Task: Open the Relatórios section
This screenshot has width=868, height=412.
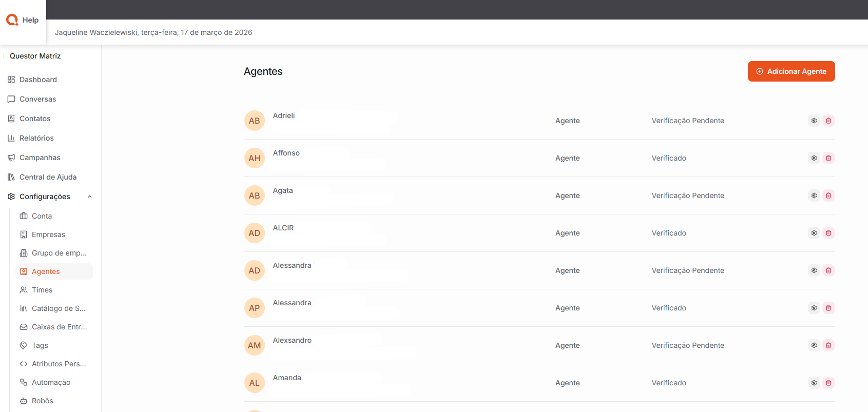Action: 36,138
